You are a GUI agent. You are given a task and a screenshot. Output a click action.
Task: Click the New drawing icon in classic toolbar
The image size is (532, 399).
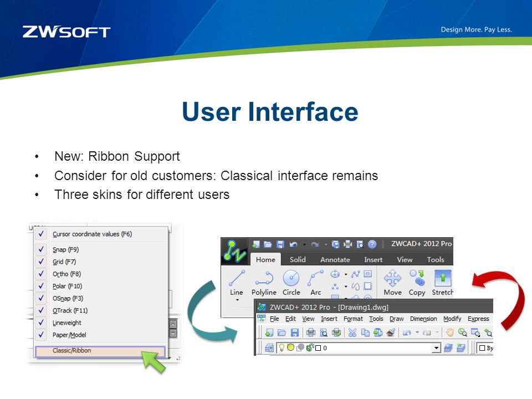(x=269, y=332)
